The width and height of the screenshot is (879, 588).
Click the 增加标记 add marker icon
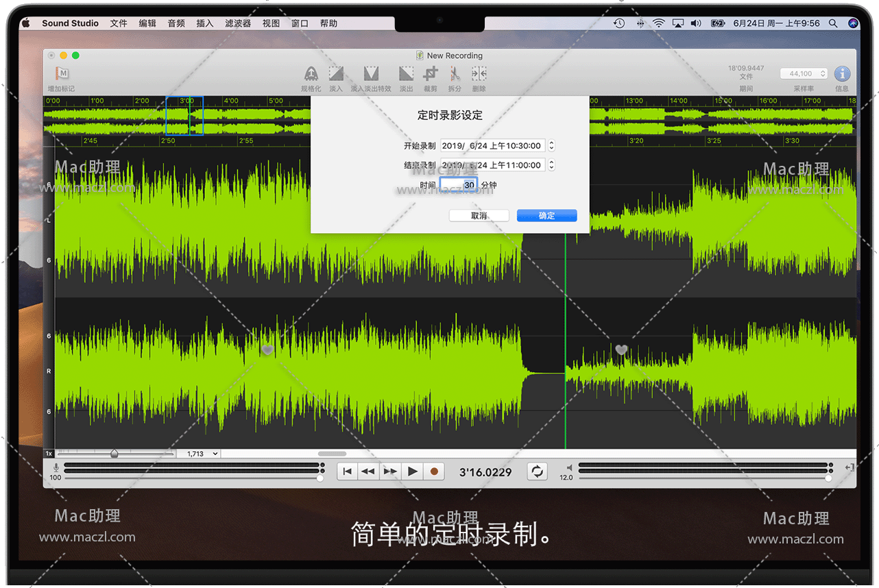point(62,74)
